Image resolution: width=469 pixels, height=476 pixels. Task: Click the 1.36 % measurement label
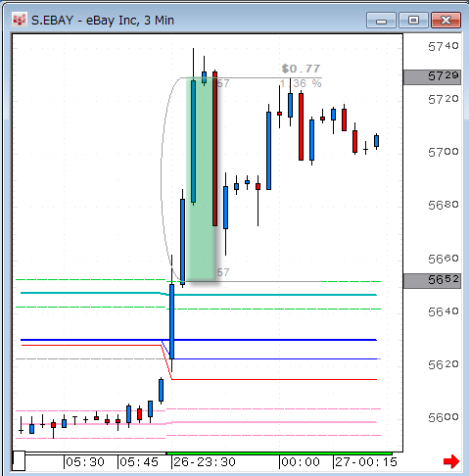pos(301,83)
